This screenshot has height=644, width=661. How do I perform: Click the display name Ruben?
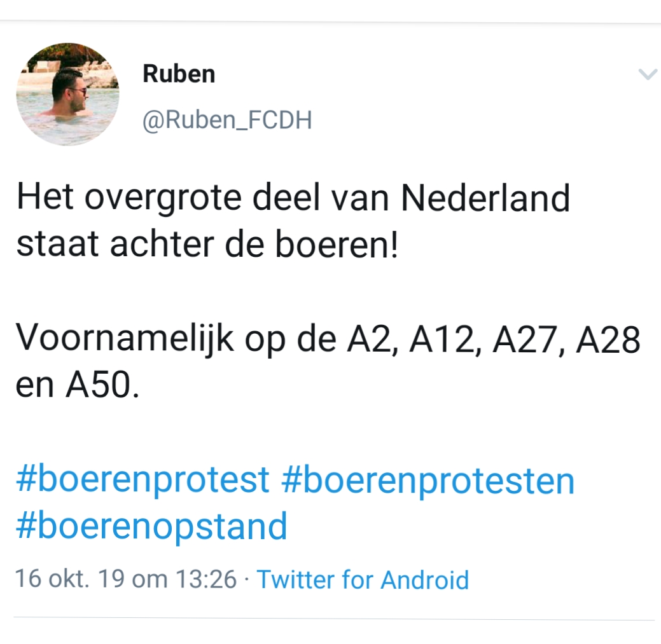point(179,74)
